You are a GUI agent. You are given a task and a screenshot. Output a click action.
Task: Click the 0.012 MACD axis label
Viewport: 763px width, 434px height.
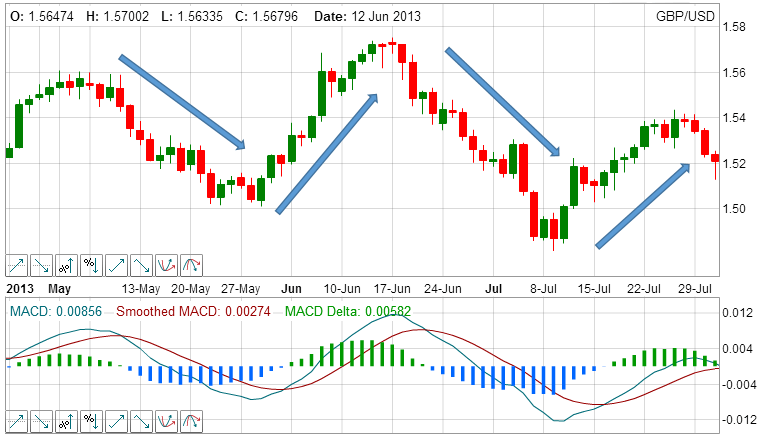coord(737,313)
